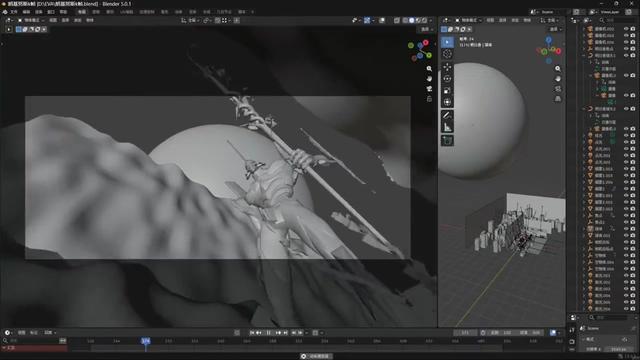Select the Transform tool in right viewport
Viewport: 640px width, 360px height.
(x=447, y=102)
